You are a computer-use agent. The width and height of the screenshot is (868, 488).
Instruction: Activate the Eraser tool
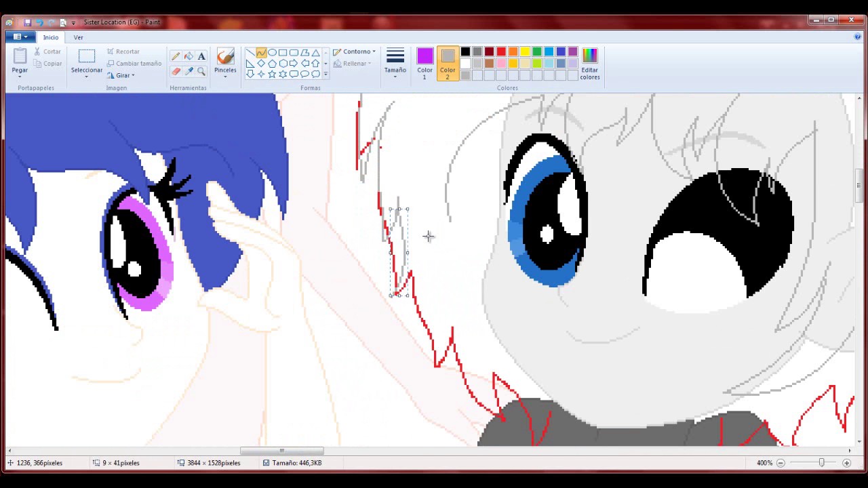(176, 71)
